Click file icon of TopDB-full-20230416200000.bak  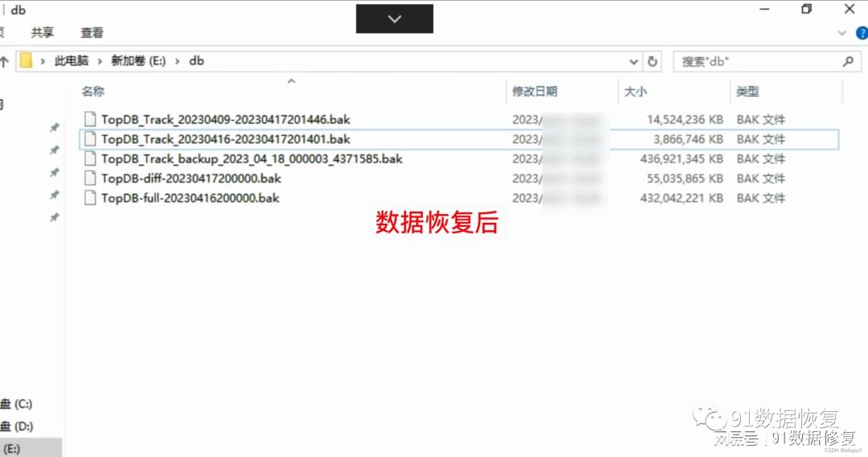(90, 198)
